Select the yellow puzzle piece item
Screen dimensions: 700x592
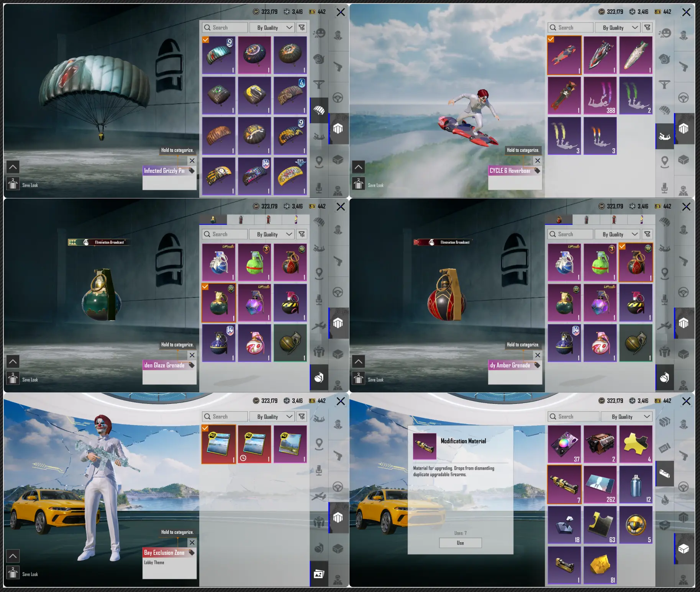(636, 444)
